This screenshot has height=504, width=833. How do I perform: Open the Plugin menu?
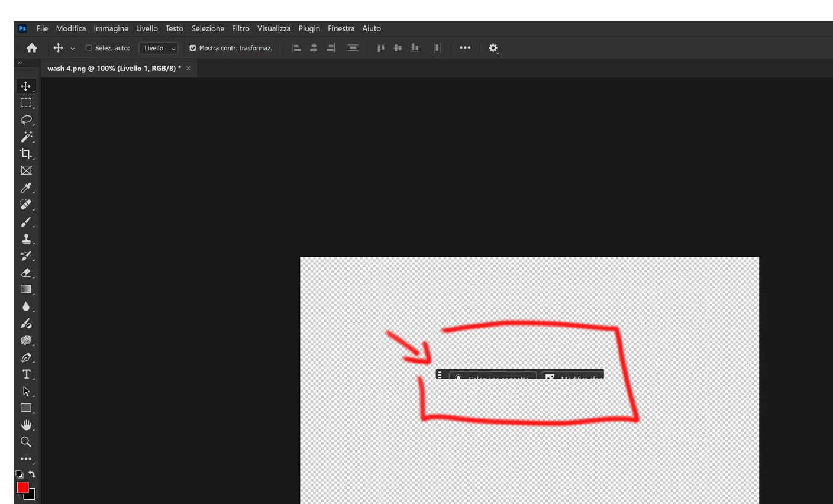309,28
